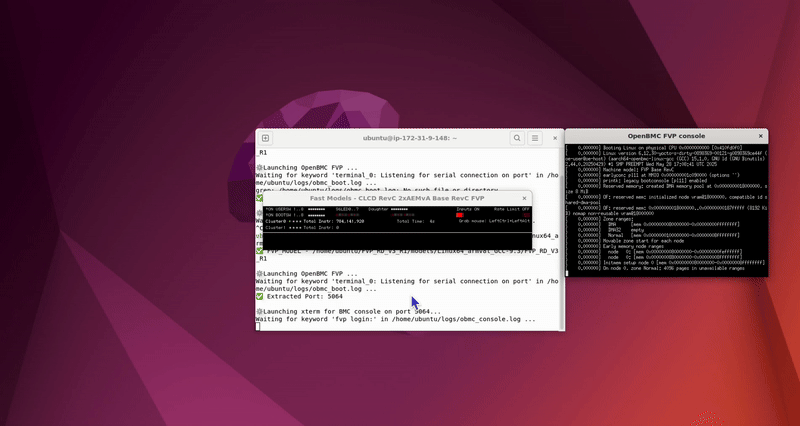Focus the Fast Models CLCD title bar
The height and width of the screenshot is (426, 800).
click(x=390, y=198)
